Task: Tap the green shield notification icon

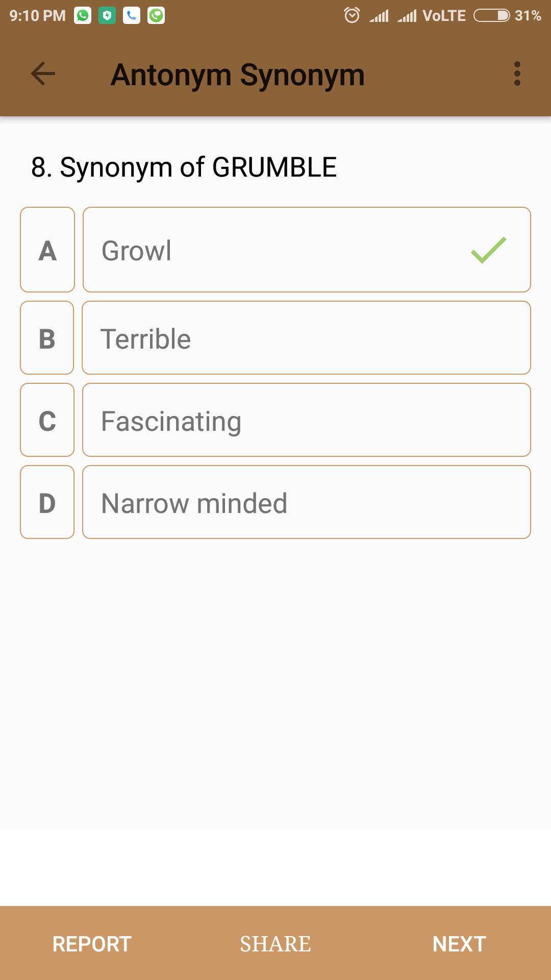Action: point(107,16)
